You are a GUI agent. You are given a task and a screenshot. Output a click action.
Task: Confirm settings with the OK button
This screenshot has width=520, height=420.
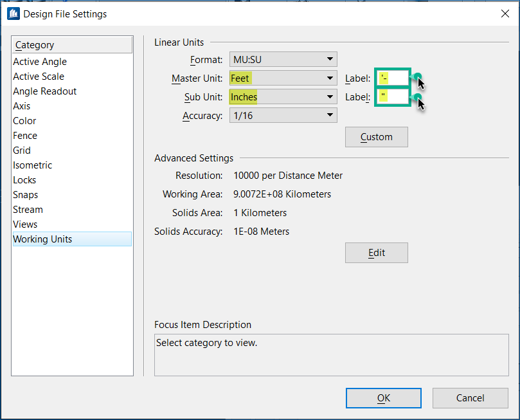[x=384, y=398]
